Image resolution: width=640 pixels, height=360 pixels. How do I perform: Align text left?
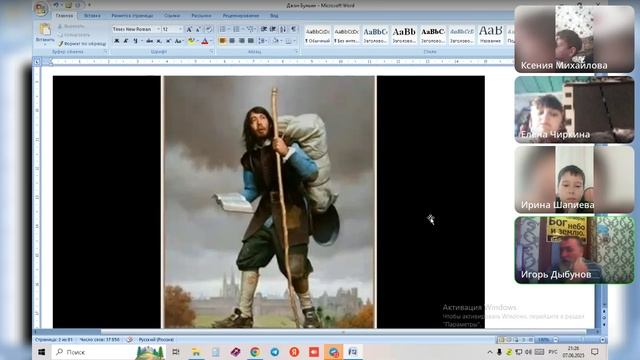click(222, 41)
